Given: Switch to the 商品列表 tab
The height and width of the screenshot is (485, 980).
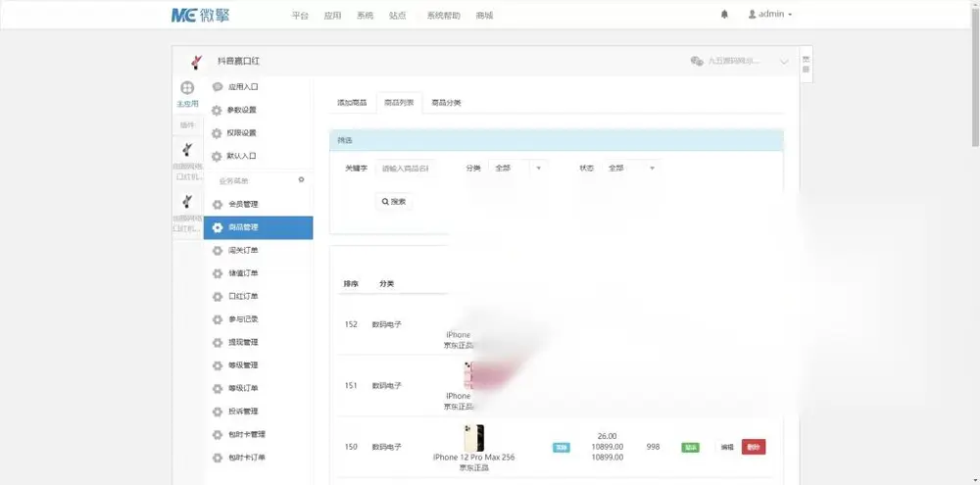Looking at the screenshot, I should [399, 103].
